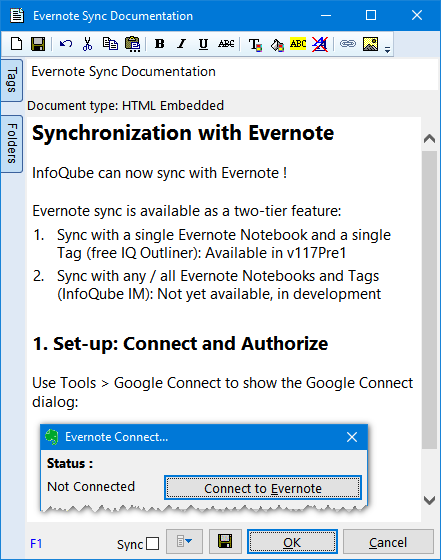Click the Insert image icon
Screen dimensions: 441x560
click(x=370, y=44)
